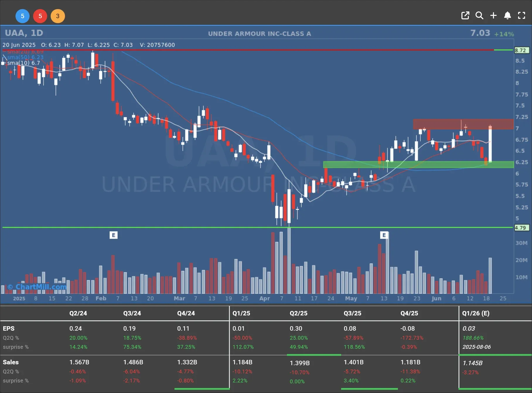
Task: Select the Q3/25 column header
Action: point(353,313)
